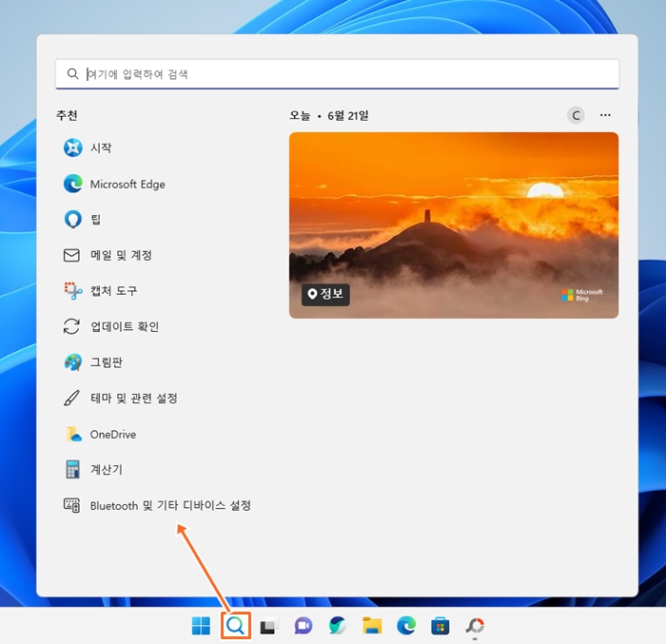The image size is (666, 644).
Task: Select the 캡처 도구 text label
Action: pos(113,291)
